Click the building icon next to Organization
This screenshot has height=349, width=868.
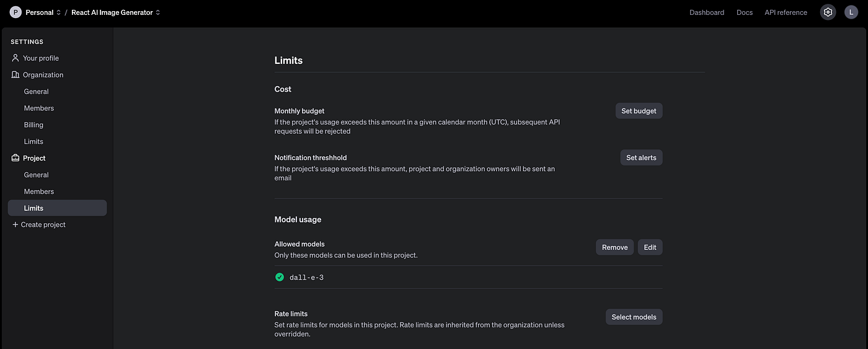click(x=15, y=74)
